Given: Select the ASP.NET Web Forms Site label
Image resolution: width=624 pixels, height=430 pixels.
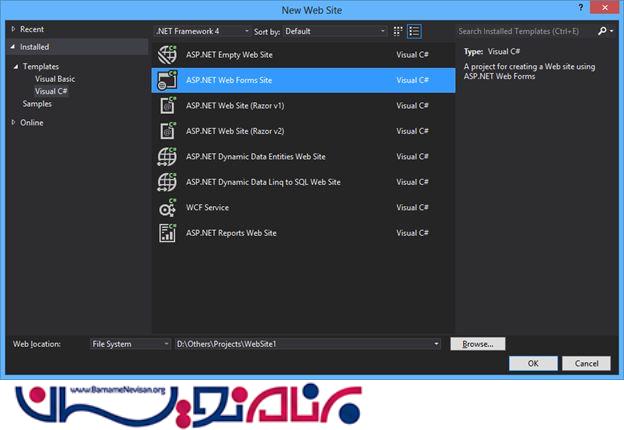Looking at the screenshot, I should point(229,80).
